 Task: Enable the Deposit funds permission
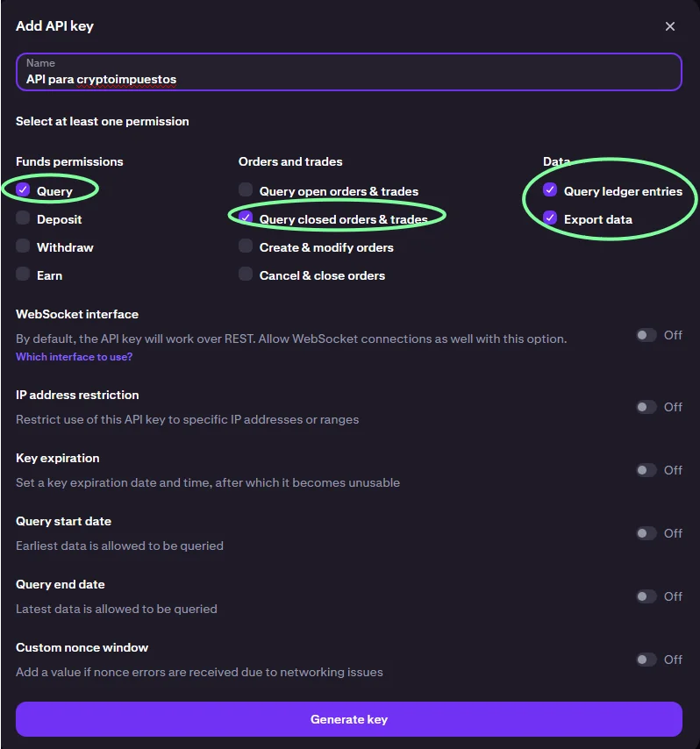[x=23, y=218]
